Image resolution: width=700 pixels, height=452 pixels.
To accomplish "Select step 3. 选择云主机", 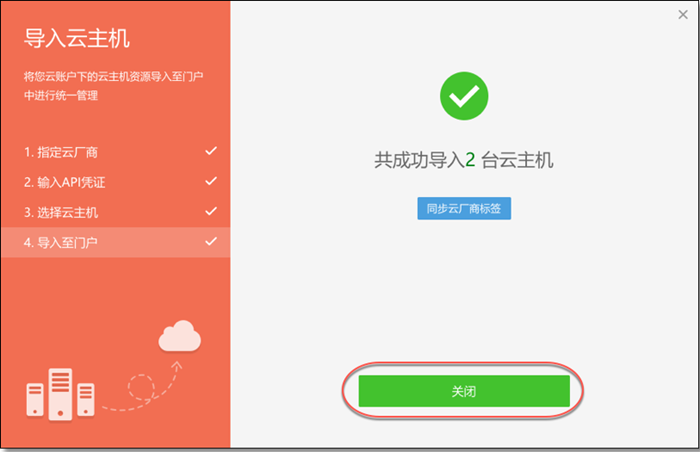I will point(115,212).
